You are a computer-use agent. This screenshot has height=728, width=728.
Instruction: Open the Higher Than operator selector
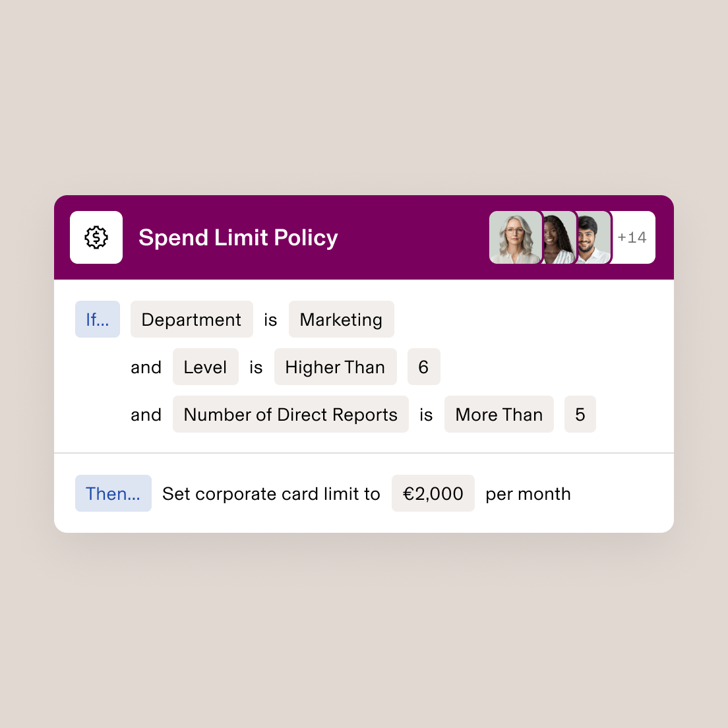335,367
